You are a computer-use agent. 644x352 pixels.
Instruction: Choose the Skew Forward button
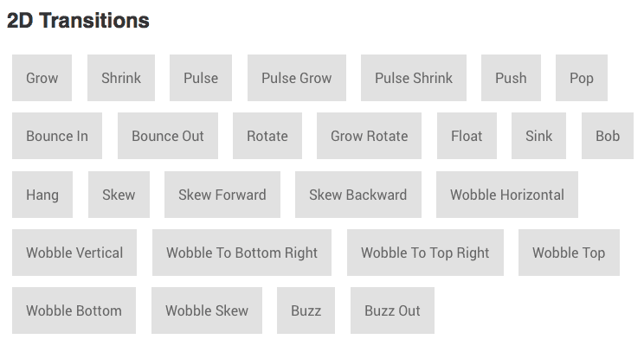point(222,195)
